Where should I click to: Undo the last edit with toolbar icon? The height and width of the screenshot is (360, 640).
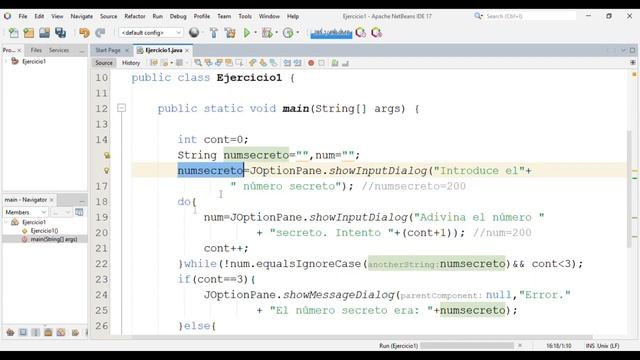pos(84,33)
